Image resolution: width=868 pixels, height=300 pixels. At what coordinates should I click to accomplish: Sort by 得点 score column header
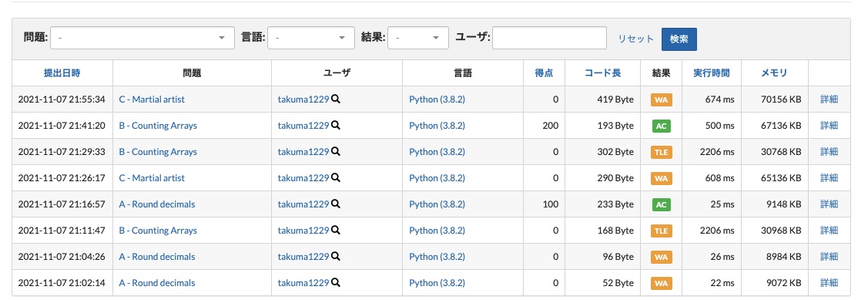(544, 72)
